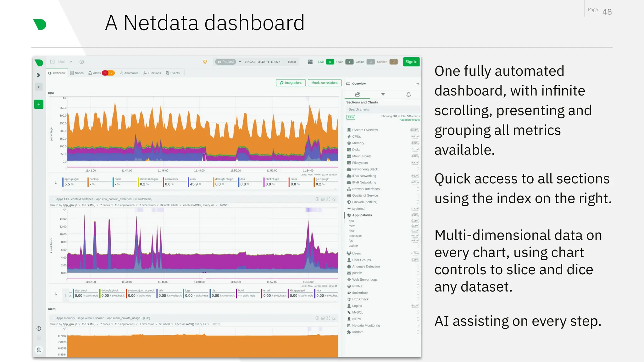Viewport: 644px width, 362px height.
Task: Click the green plus button in sidebar
Action: point(39,104)
